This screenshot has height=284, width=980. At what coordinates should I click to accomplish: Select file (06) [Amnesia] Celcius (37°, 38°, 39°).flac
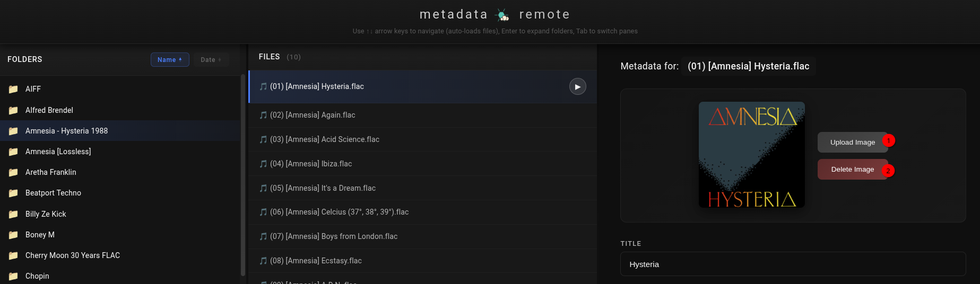point(422,212)
